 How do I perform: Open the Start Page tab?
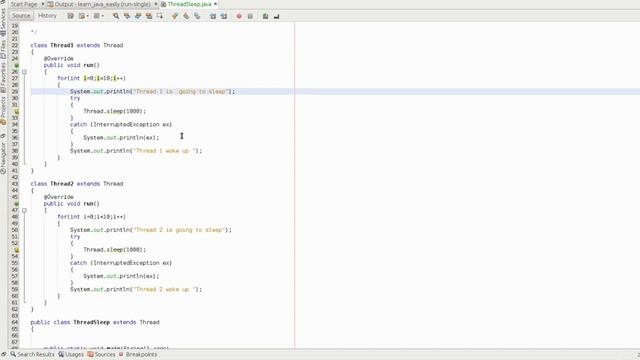pos(23,4)
